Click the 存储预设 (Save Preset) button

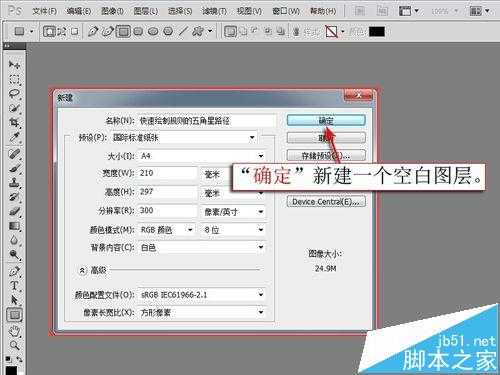326,155
